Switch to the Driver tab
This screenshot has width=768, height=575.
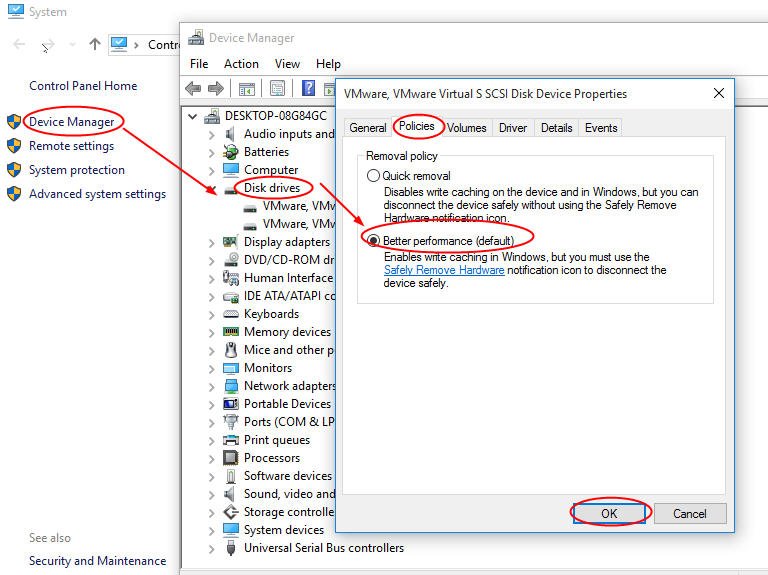pyautogui.click(x=513, y=128)
